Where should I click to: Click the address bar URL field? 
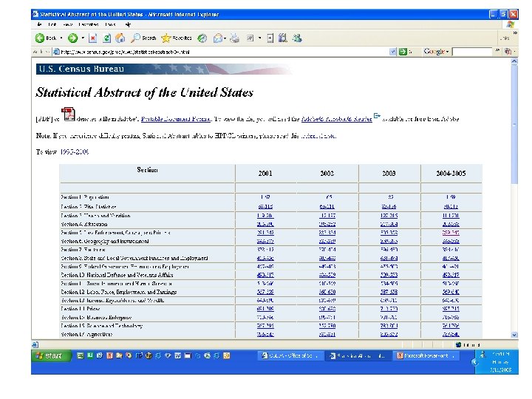click(x=224, y=52)
